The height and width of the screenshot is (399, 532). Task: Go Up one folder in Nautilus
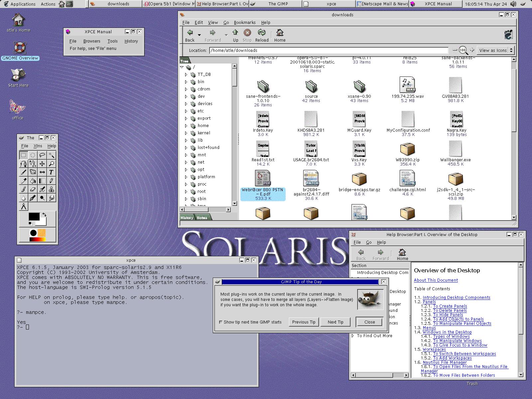(235, 36)
